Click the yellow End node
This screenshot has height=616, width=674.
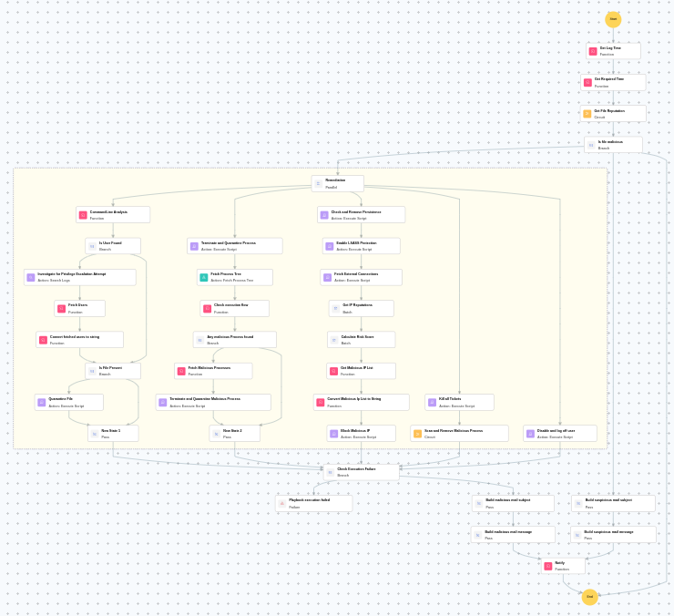coord(590,597)
